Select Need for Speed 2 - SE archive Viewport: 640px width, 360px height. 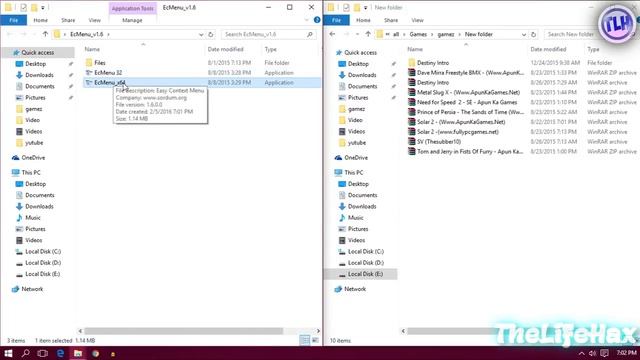(467, 102)
